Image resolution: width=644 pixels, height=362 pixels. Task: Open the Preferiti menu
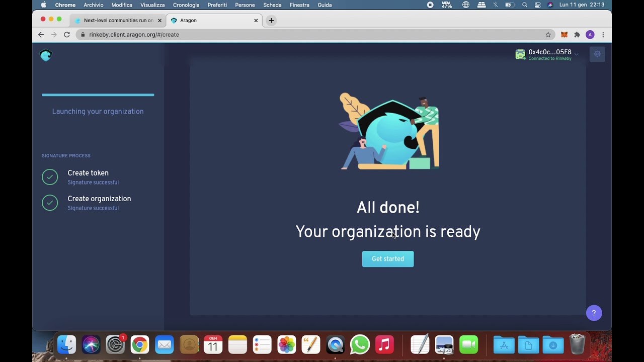coord(217,5)
